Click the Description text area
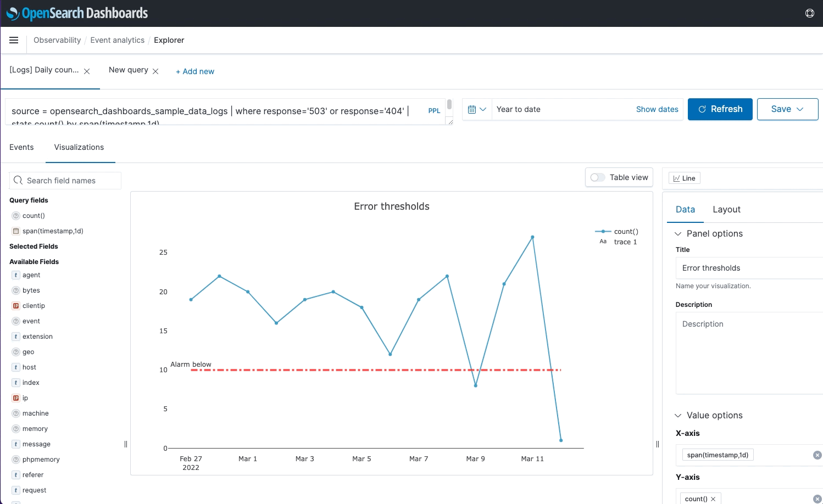This screenshot has width=823, height=504. click(749, 353)
